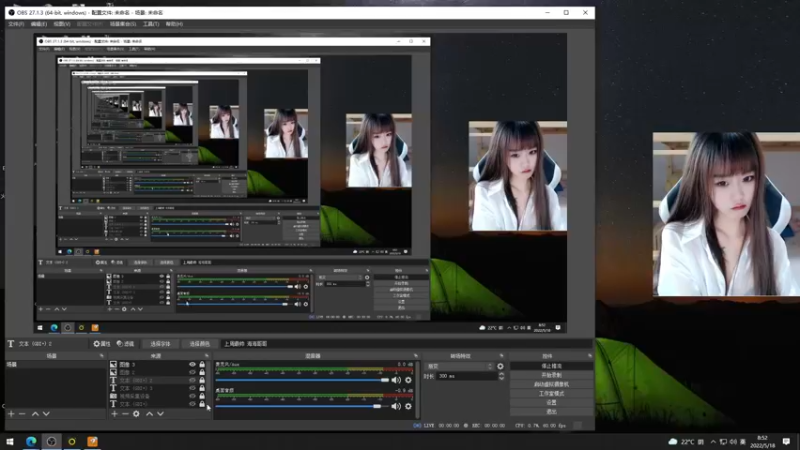800x450 pixels.
Task: Move selected source up in Sources panel
Action: point(149,414)
